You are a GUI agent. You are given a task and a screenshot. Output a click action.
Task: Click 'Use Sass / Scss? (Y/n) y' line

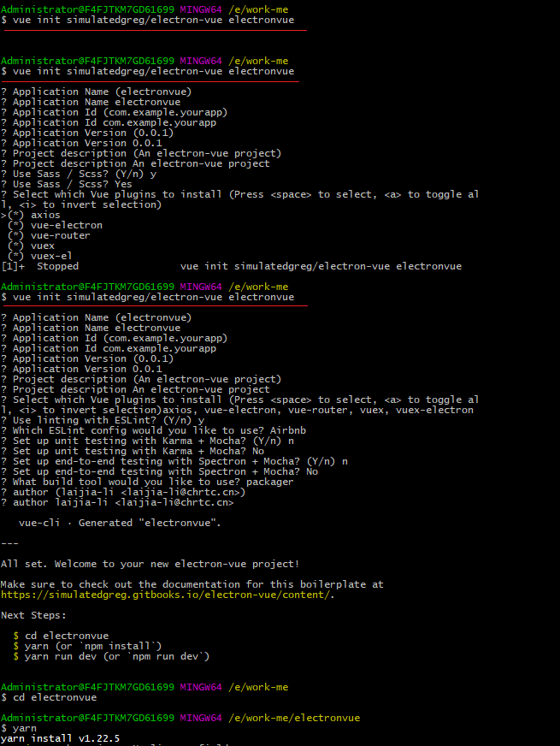pos(79,175)
